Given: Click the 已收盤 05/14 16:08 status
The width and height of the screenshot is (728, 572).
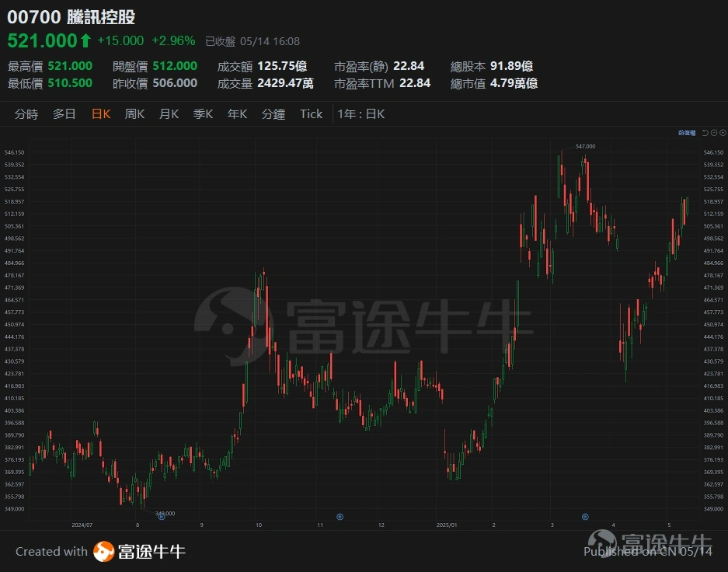Looking at the screenshot, I should point(253,41).
